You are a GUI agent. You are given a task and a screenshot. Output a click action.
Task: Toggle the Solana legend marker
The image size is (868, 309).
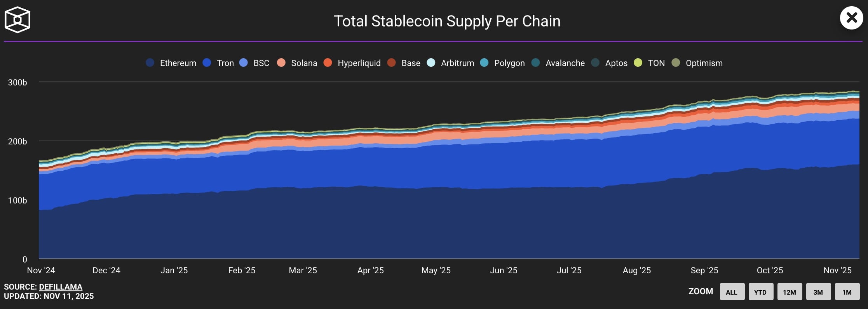281,63
